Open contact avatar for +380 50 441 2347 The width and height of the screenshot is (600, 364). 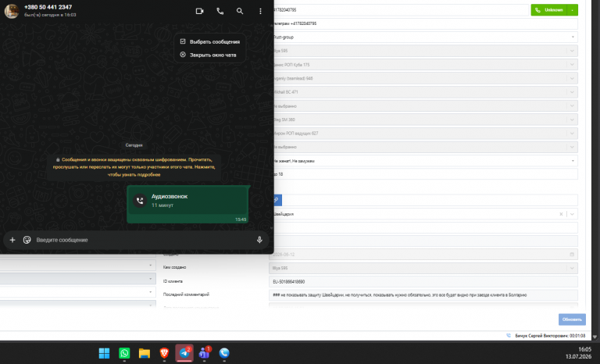click(12, 11)
